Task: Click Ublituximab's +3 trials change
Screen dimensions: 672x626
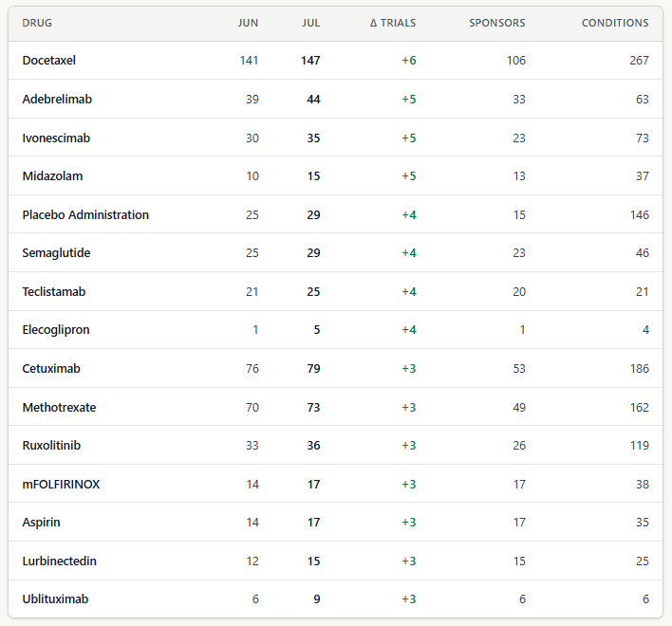Action: 409,599
